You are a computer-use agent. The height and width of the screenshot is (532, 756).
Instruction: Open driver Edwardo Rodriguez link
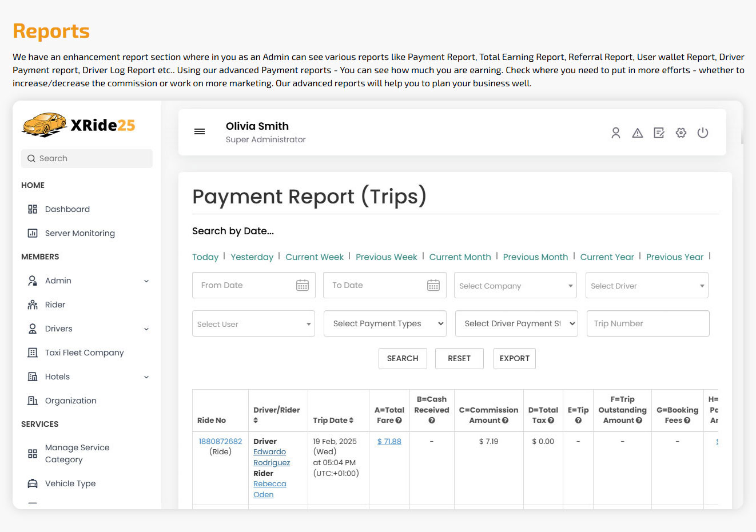(272, 457)
